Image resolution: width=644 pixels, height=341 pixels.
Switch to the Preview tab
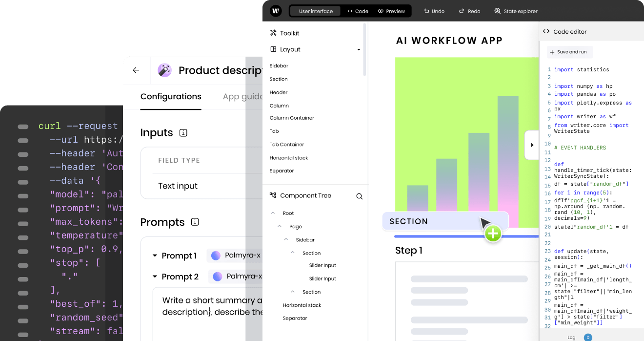(392, 11)
